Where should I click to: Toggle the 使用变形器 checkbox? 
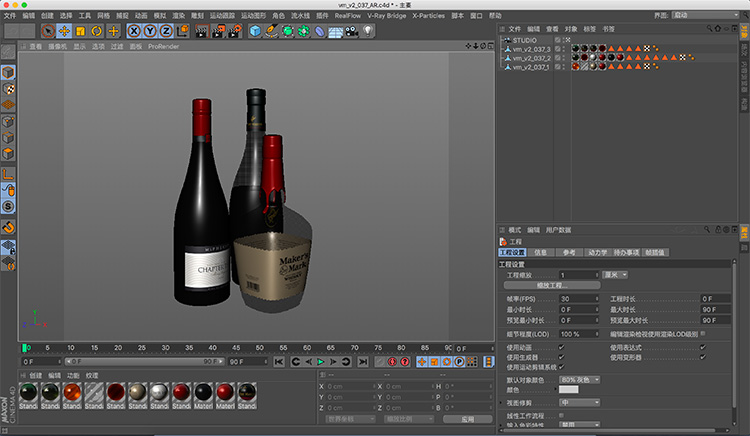click(x=703, y=357)
